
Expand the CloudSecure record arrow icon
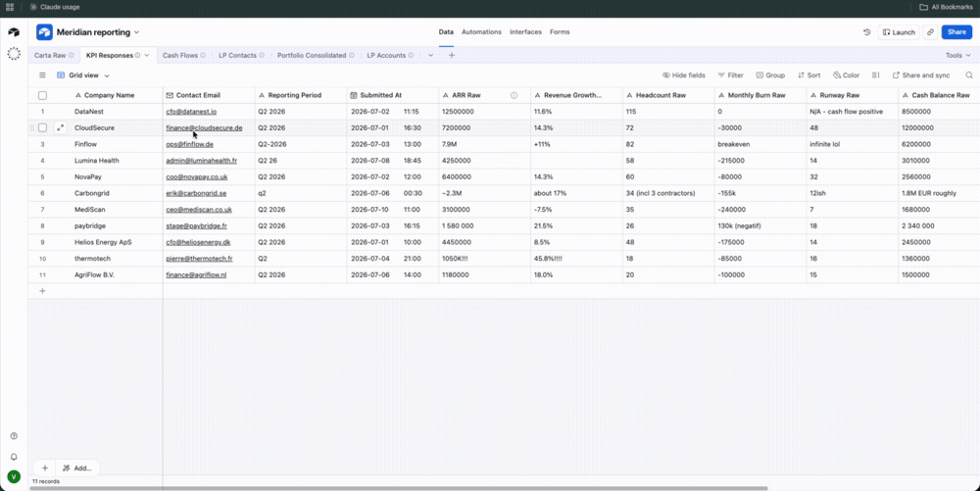tap(61, 127)
